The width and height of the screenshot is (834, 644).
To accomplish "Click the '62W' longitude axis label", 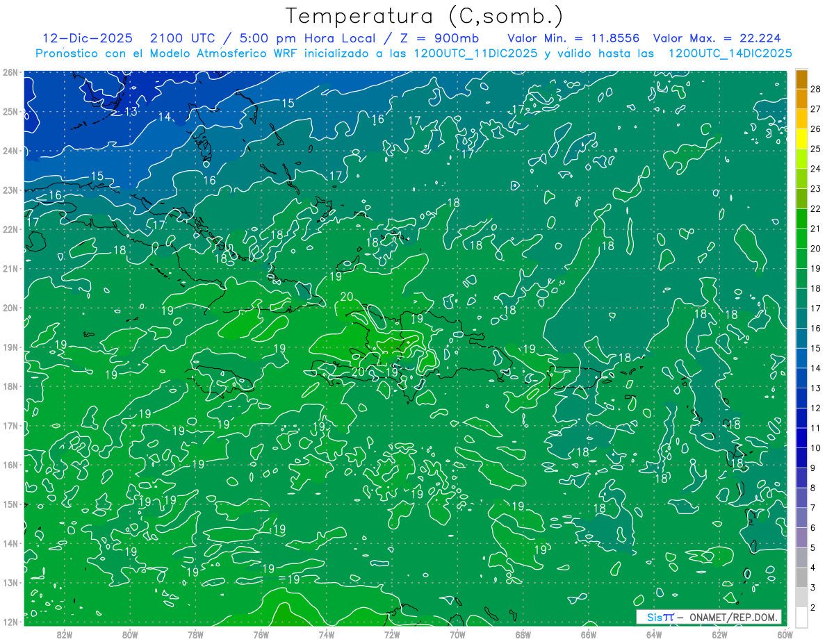I will tap(719, 634).
